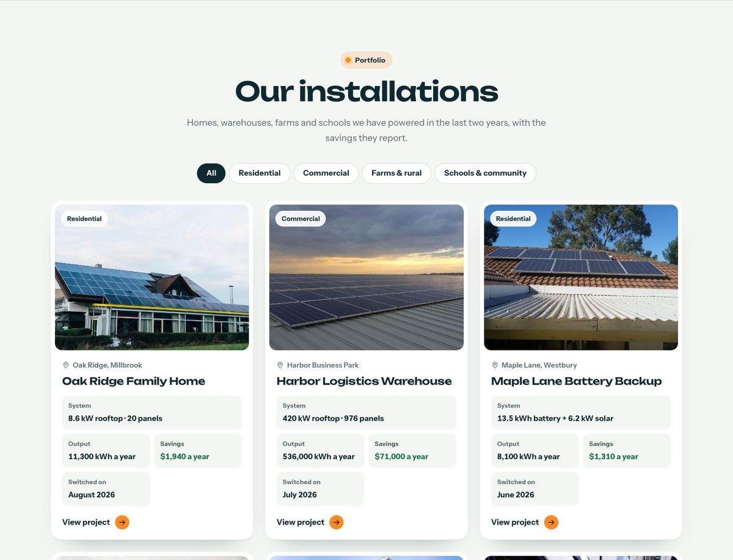Click the orange arrow icon on Harbor Logistics card
733x560 pixels.
click(x=337, y=522)
